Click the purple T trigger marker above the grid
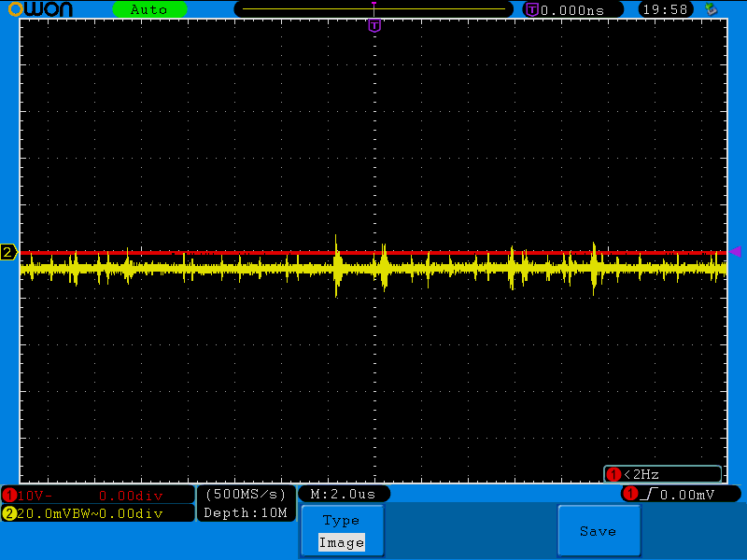Image resolution: width=747 pixels, height=560 pixels. point(373,25)
